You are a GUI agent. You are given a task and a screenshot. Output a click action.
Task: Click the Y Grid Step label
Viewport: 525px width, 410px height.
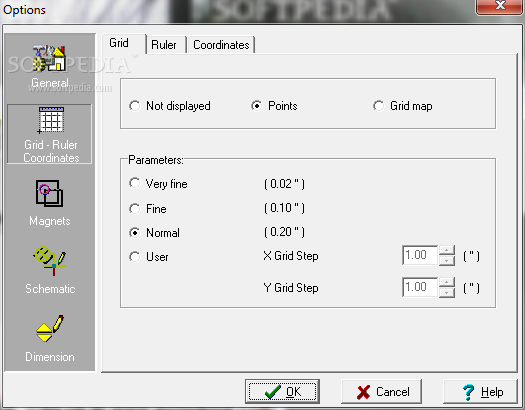[291, 288]
